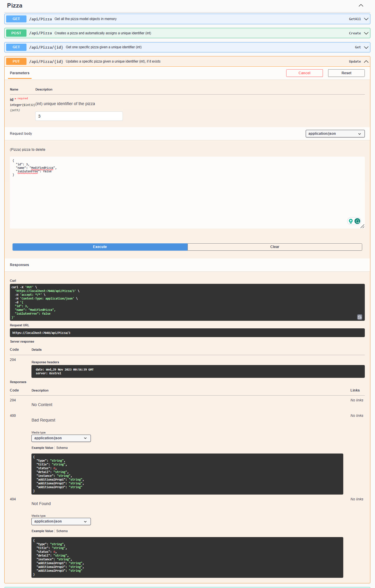Screen dimensions: 375x588
Task: Click the green Grammarly icon in request body
Action: [357, 221]
